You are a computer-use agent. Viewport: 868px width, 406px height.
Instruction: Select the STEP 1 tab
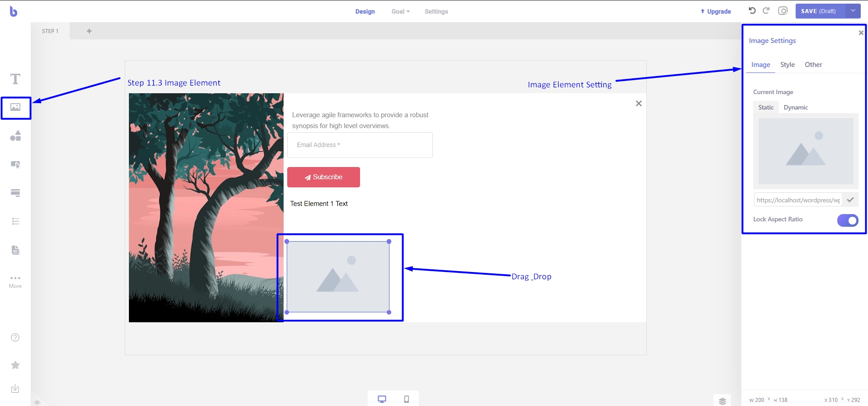pyautogui.click(x=50, y=31)
